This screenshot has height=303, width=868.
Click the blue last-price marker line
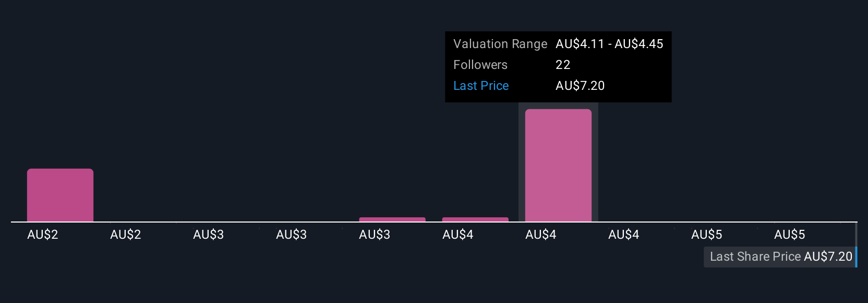(856, 244)
